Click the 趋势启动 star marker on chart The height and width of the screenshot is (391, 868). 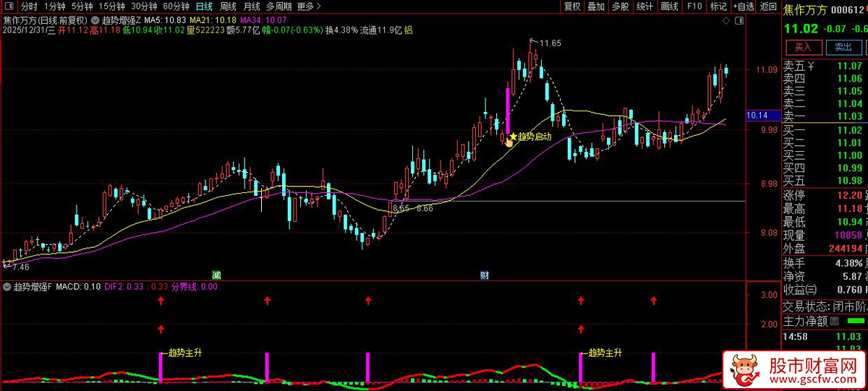[x=513, y=136]
